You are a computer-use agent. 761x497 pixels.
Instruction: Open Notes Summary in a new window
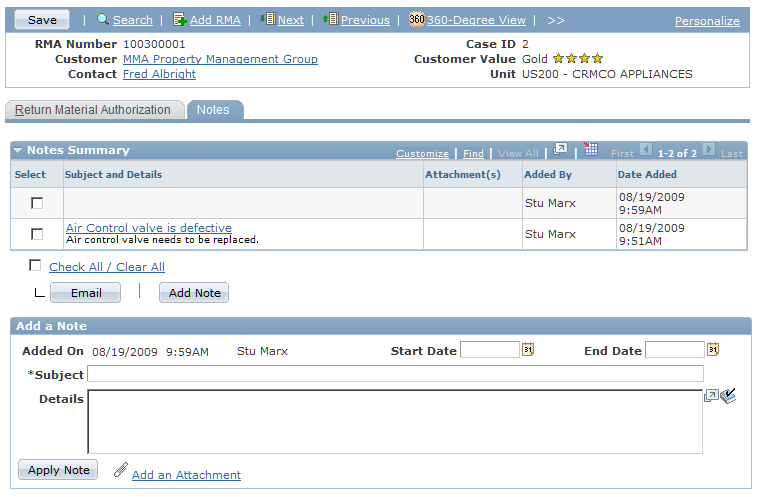click(x=561, y=150)
